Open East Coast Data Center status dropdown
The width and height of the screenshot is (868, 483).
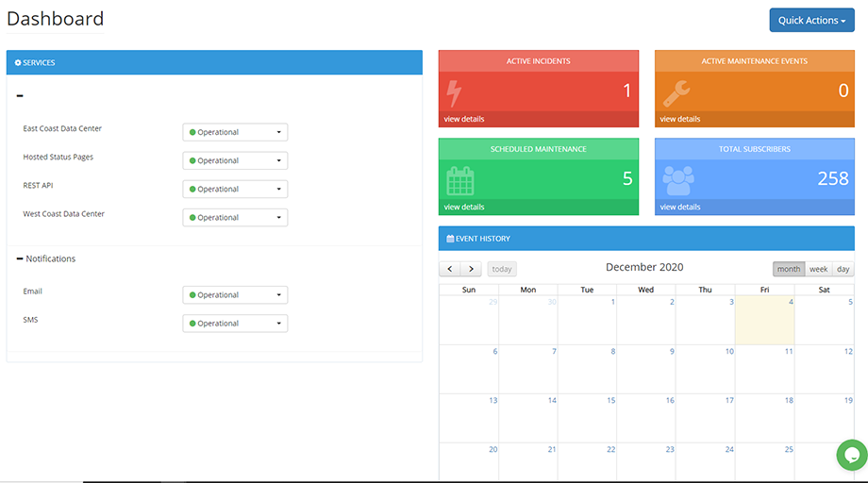tap(235, 132)
